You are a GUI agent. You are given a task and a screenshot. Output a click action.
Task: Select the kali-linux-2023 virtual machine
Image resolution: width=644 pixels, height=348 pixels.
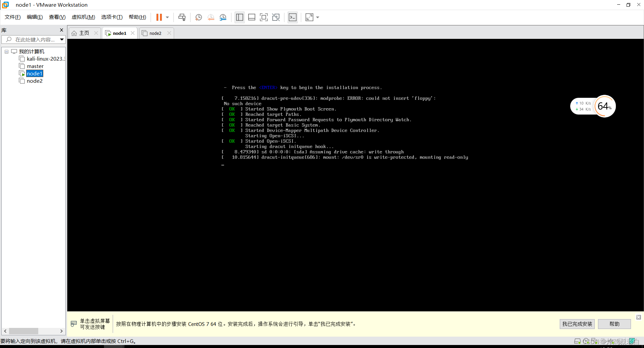(46, 59)
